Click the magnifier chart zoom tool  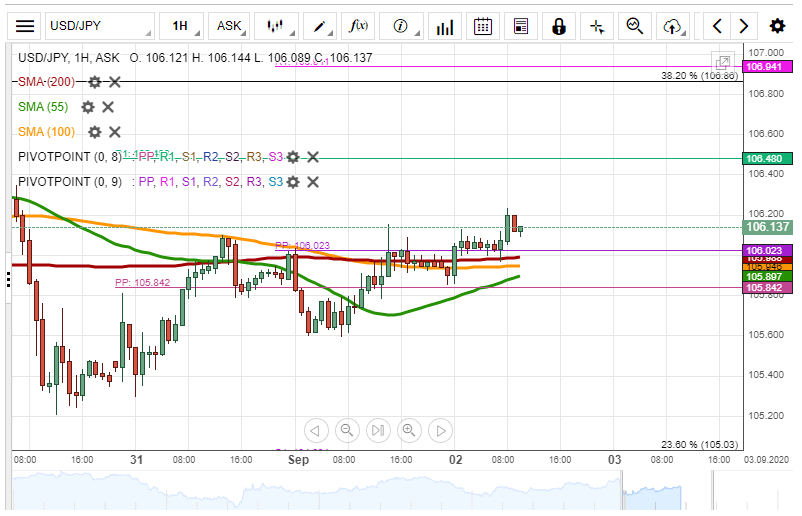635,26
